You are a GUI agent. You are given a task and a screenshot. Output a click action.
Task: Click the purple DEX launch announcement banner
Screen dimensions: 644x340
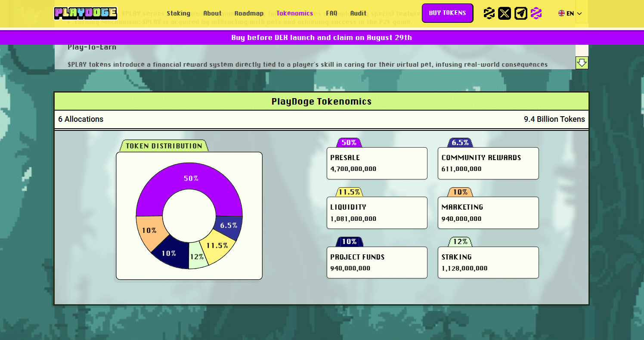point(322,37)
